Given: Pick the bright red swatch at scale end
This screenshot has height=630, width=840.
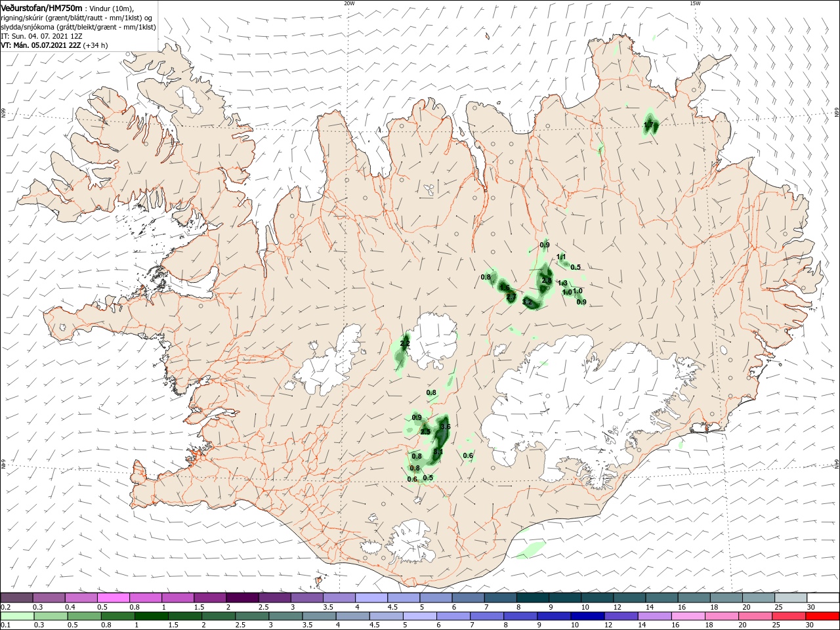Looking at the screenshot, I should click(x=823, y=616).
